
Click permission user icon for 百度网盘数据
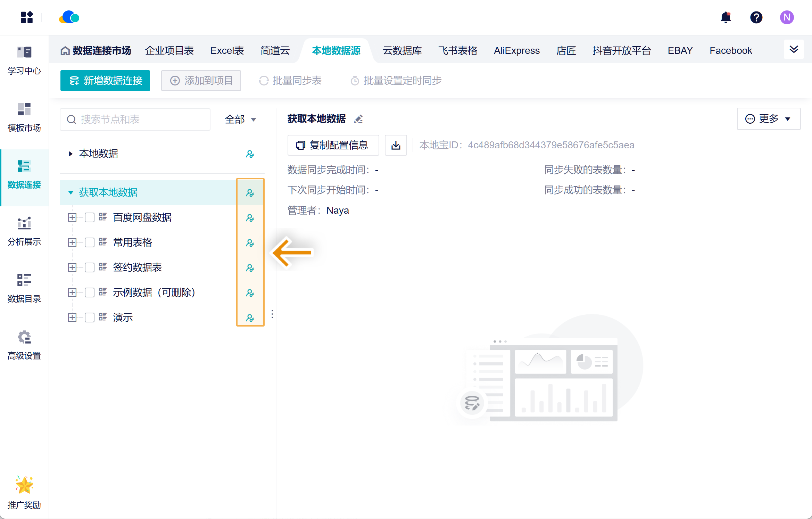point(250,218)
